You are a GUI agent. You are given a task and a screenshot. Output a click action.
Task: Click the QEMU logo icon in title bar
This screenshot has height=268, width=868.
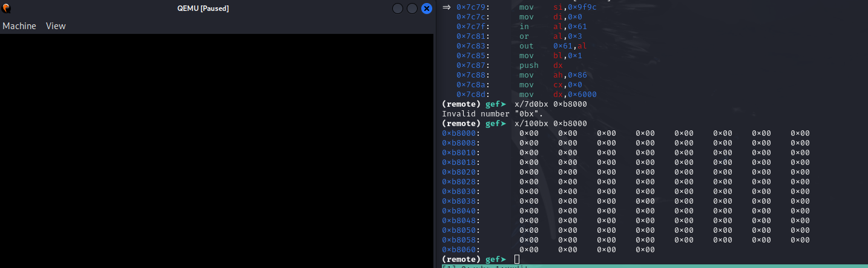pyautogui.click(x=6, y=8)
